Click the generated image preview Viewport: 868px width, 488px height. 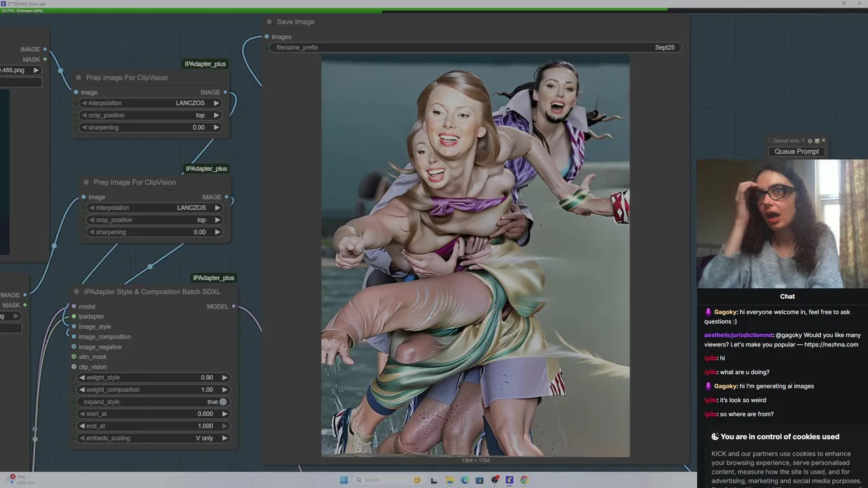pos(475,256)
